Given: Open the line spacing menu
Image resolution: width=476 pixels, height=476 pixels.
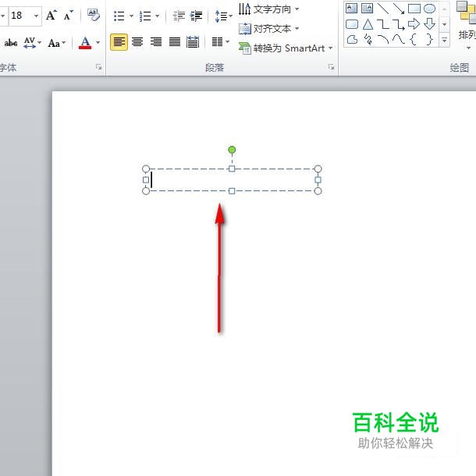Looking at the screenshot, I should [223, 16].
